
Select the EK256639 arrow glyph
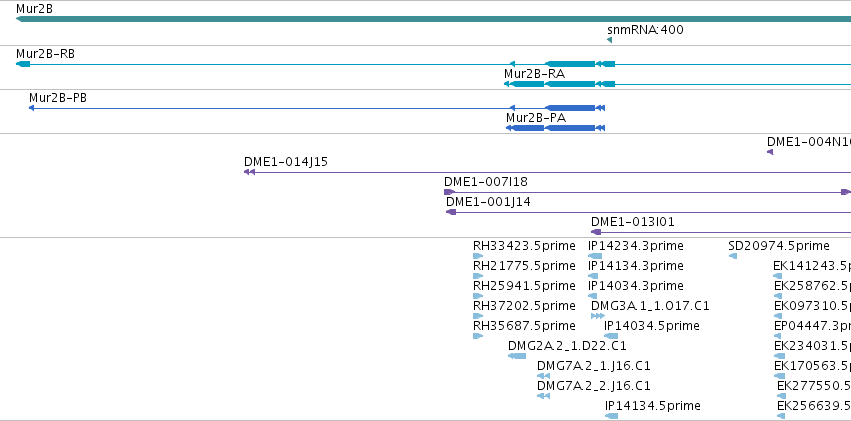(781, 416)
